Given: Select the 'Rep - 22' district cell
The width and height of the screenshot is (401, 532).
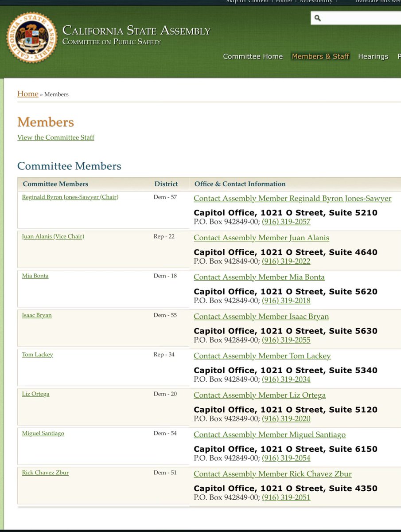Looking at the screenshot, I should coord(164,236).
